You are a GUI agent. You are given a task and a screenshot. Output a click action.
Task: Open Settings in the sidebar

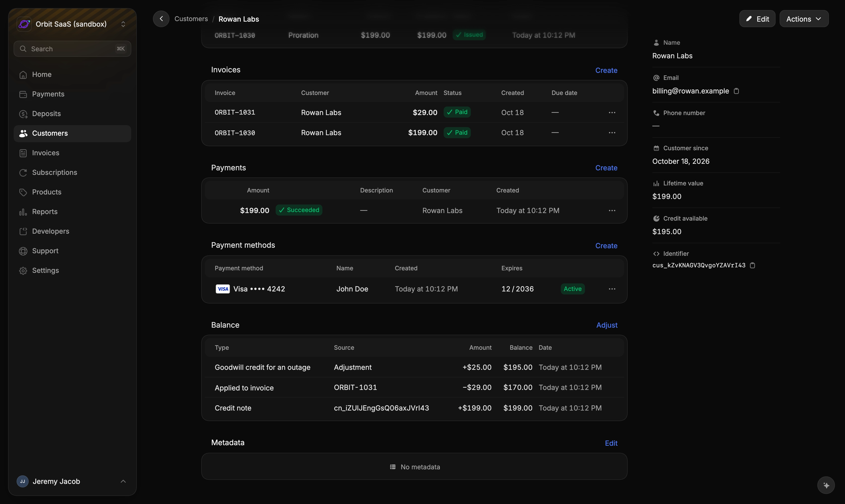pyautogui.click(x=72, y=271)
